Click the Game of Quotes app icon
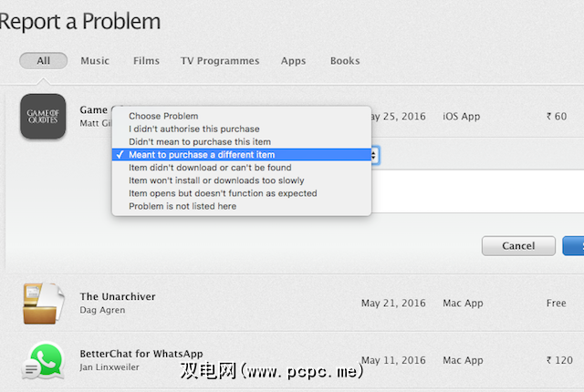 click(43, 116)
